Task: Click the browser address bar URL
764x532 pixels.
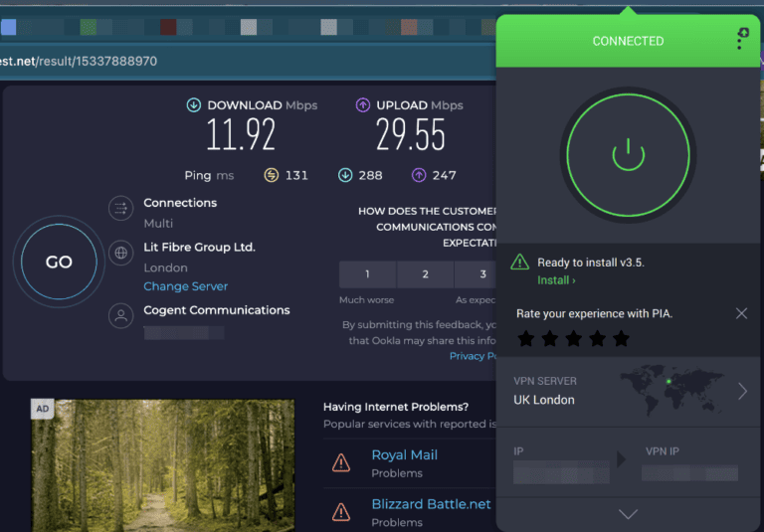Action: click(80, 61)
